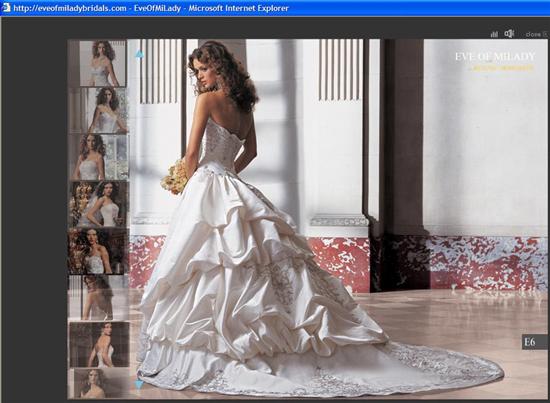
Task: Select the second gown thumbnail
Action: tap(99, 110)
